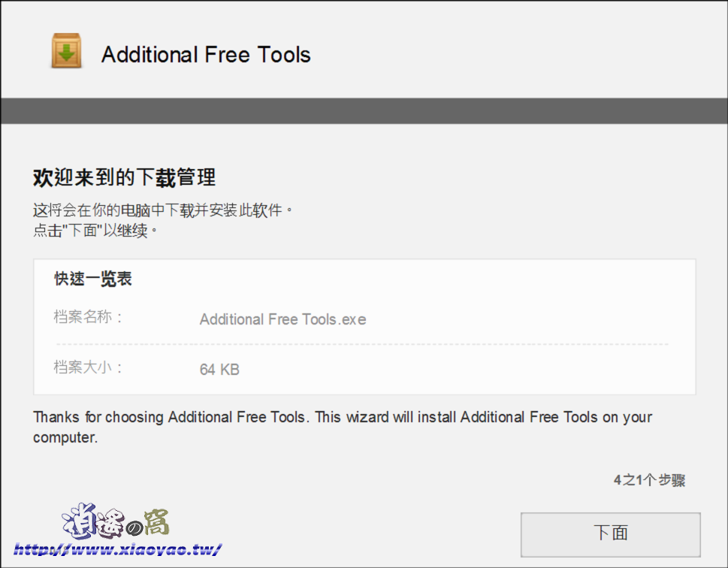Click the dashed divider in summary table
Screen dimensions: 728x568
click(362, 344)
